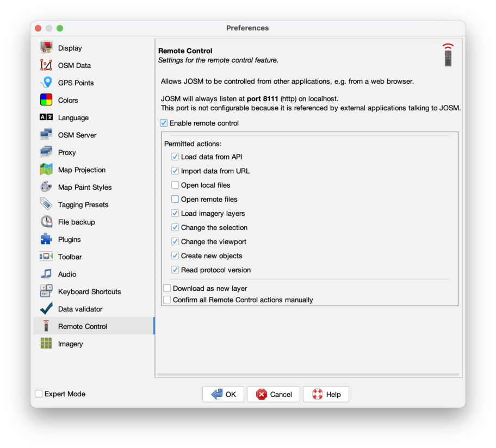Click the Cancel button
496x448 pixels.
click(274, 394)
